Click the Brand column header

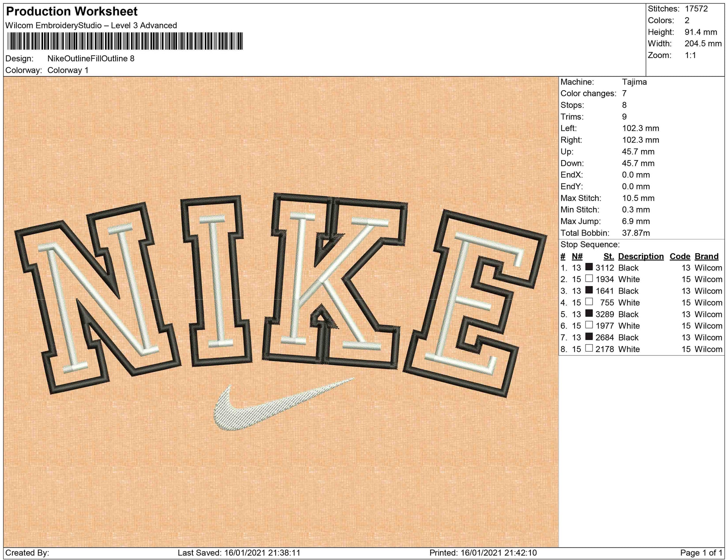coord(706,256)
